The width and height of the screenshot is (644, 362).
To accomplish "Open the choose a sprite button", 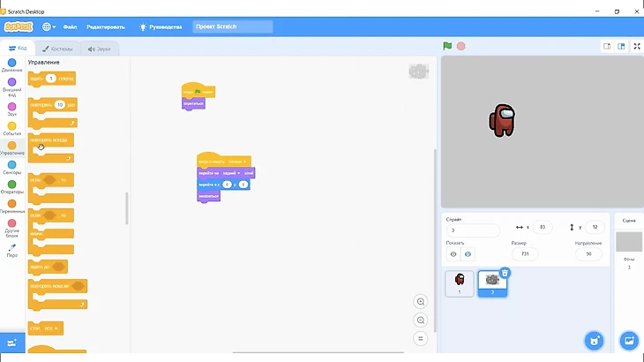I will tap(594, 341).
